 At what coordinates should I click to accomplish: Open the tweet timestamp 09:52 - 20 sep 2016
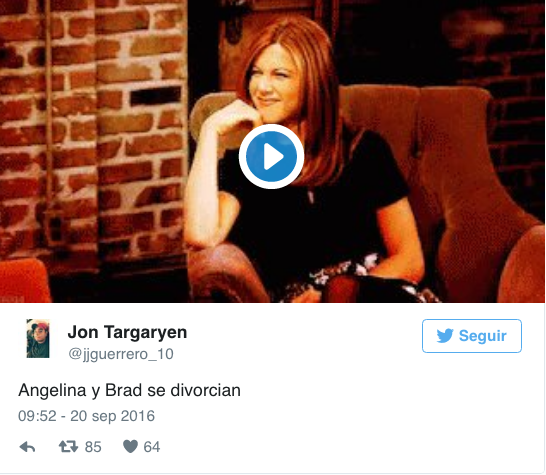click(x=86, y=416)
